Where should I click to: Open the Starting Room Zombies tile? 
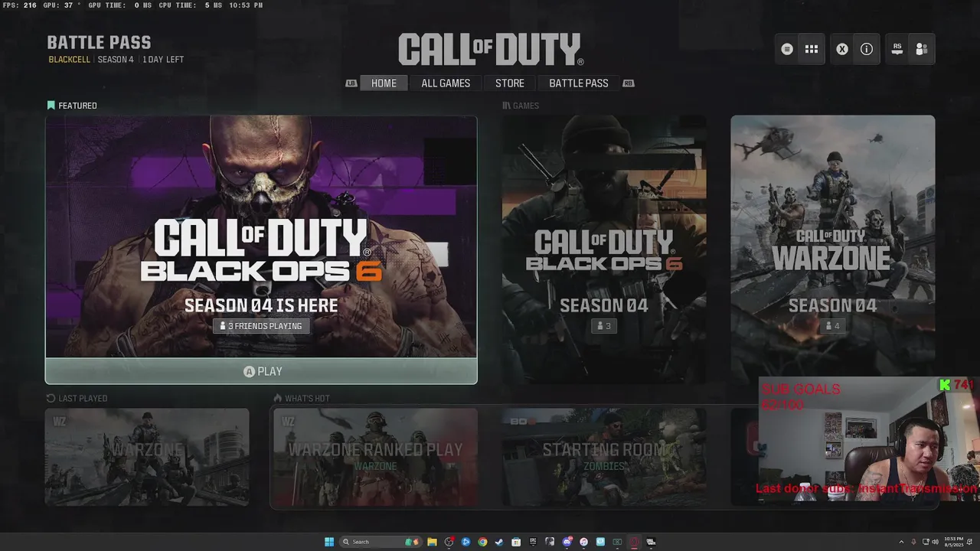604,457
